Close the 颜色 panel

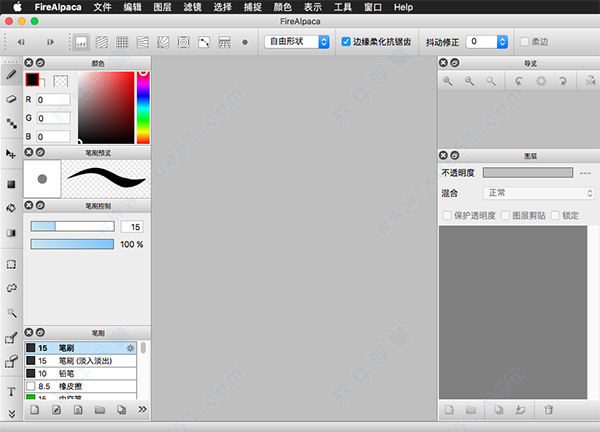point(29,62)
